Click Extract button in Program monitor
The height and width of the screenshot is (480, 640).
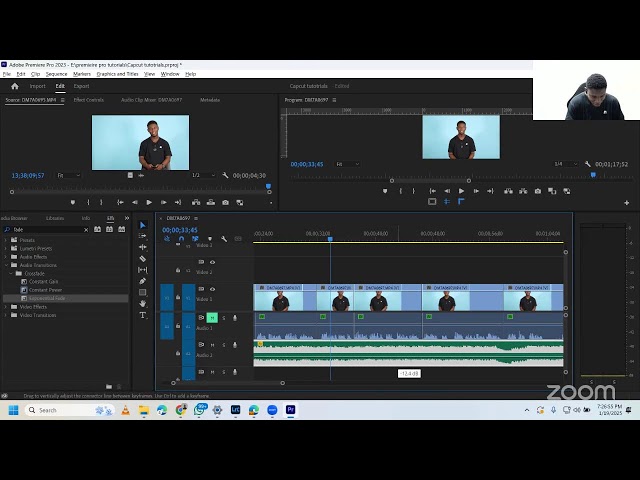tap(523, 191)
